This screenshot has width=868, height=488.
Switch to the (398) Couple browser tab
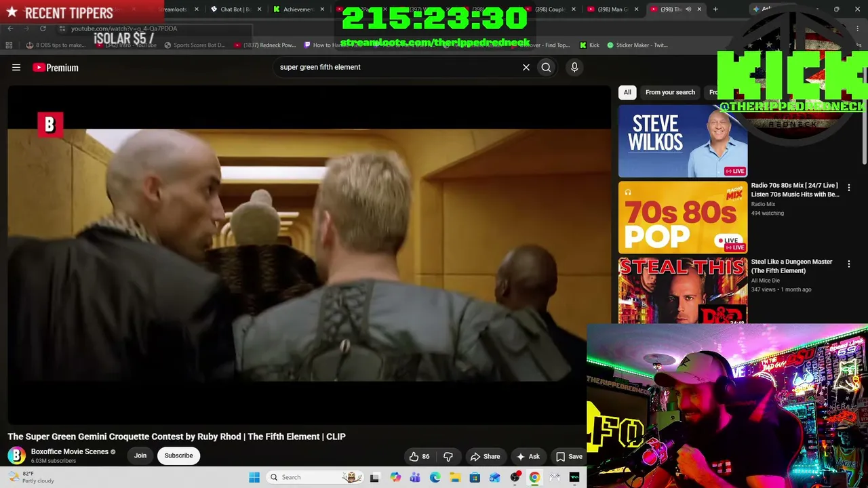(551, 9)
